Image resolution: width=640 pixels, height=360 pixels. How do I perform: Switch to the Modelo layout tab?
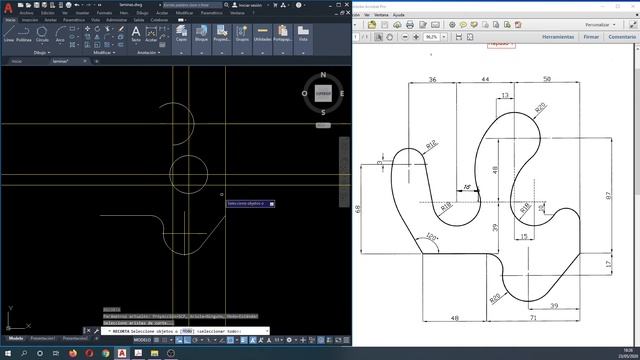[x=16, y=338]
